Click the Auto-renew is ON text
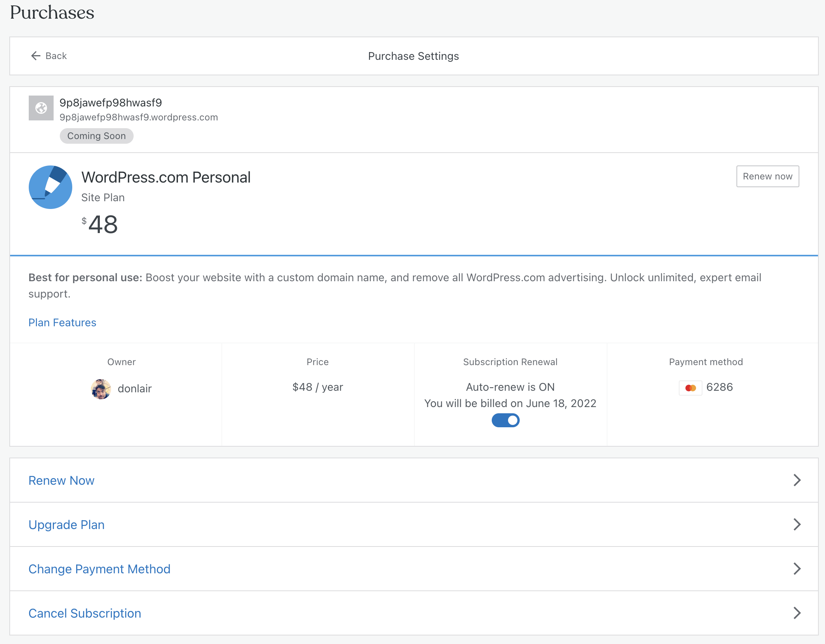825x644 pixels. [x=510, y=387]
